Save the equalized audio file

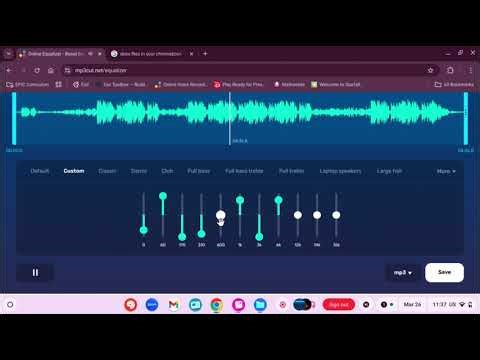click(444, 272)
